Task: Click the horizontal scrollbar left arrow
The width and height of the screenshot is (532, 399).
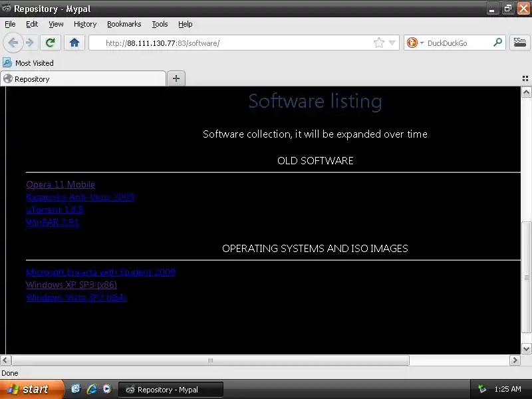Action: pyautogui.click(x=5, y=360)
